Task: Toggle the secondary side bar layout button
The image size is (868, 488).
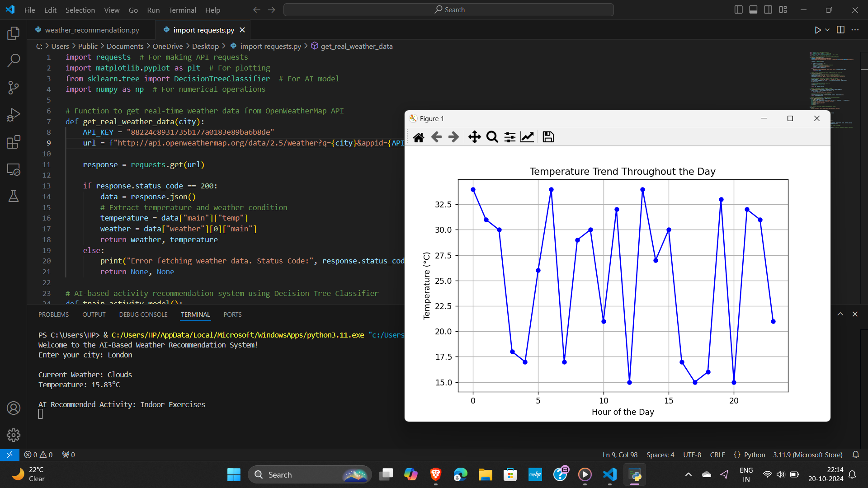Action: [x=768, y=10]
